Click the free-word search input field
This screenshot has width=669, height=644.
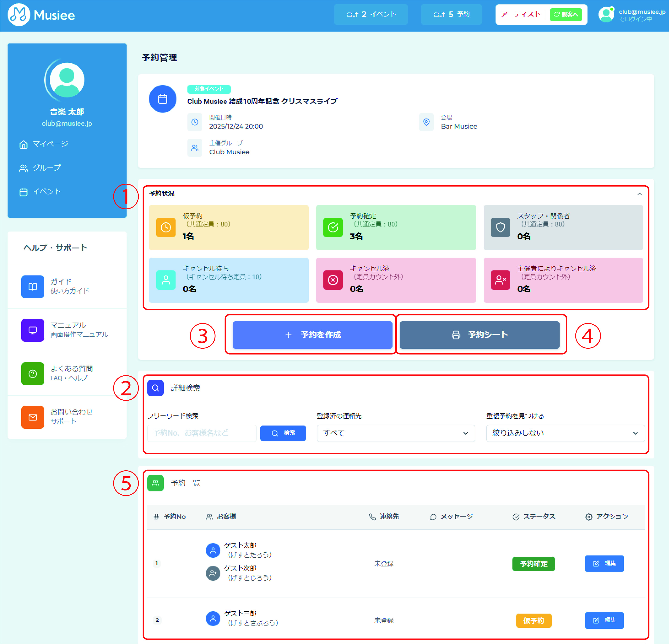(x=202, y=433)
